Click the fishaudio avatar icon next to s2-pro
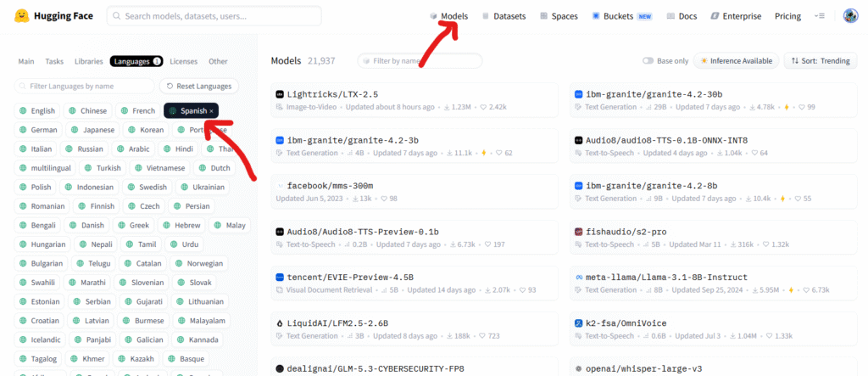This screenshot has width=868, height=376. [x=578, y=231]
